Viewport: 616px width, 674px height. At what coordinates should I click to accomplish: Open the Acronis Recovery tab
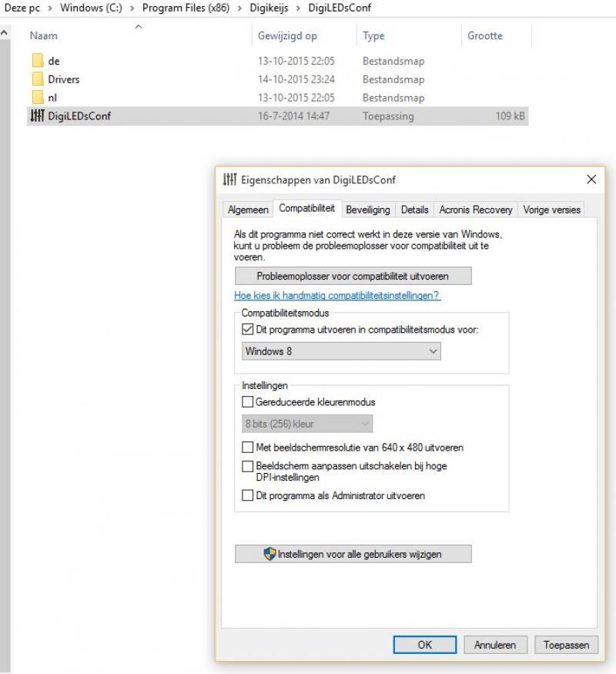pyautogui.click(x=476, y=210)
